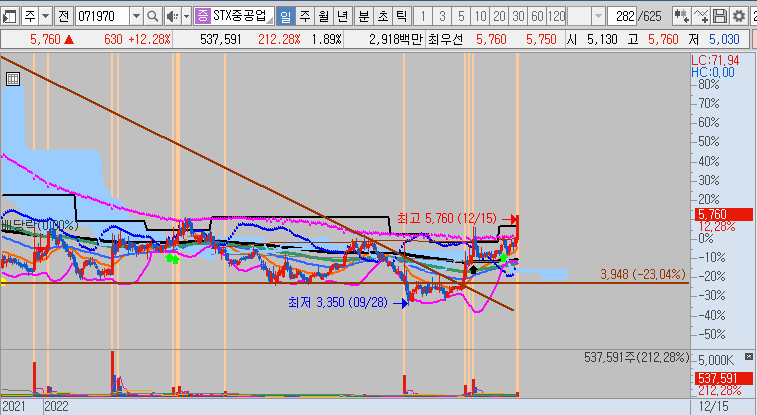Image resolution: width=757 pixels, height=415 pixels.
Task: Select the 30 interval button
Action: (518, 16)
